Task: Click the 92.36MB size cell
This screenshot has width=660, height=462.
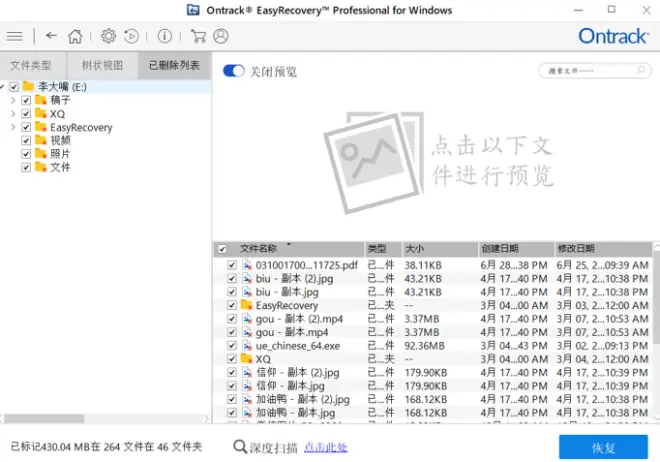Action: pyautogui.click(x=424, y=346)
